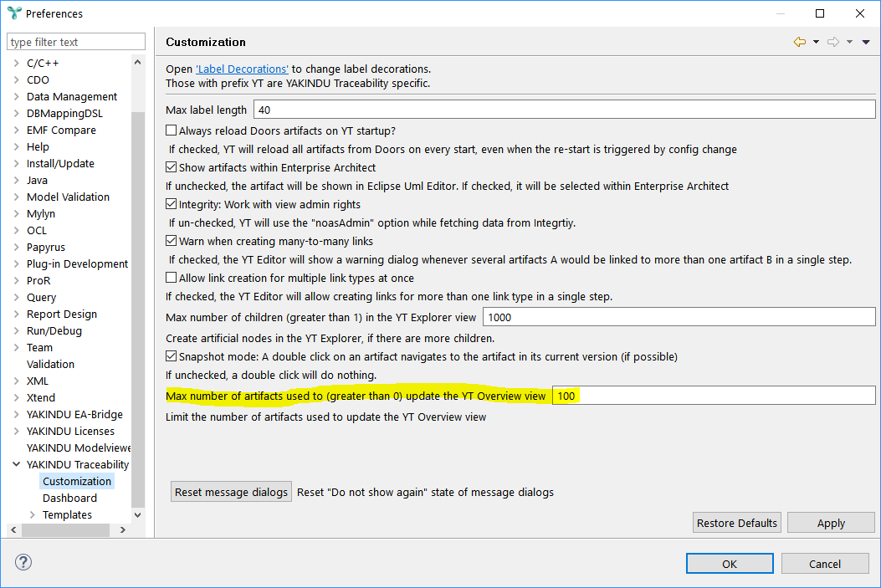The width and height of the screenshot is (881, 588).
Task: Click the tree horizontal scroll right arrow
Action: 122,529
